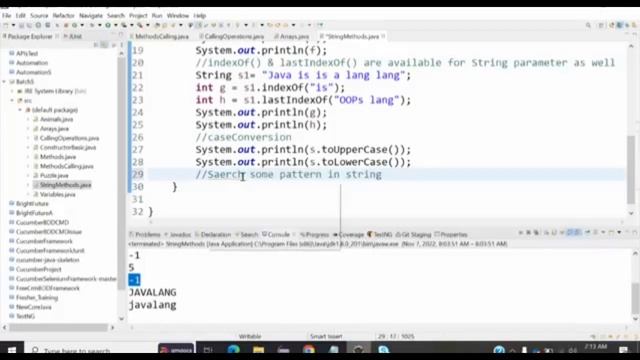640x360 pixels.
Task: Click the TestNG project folder icon
Action: click(12, 316)
